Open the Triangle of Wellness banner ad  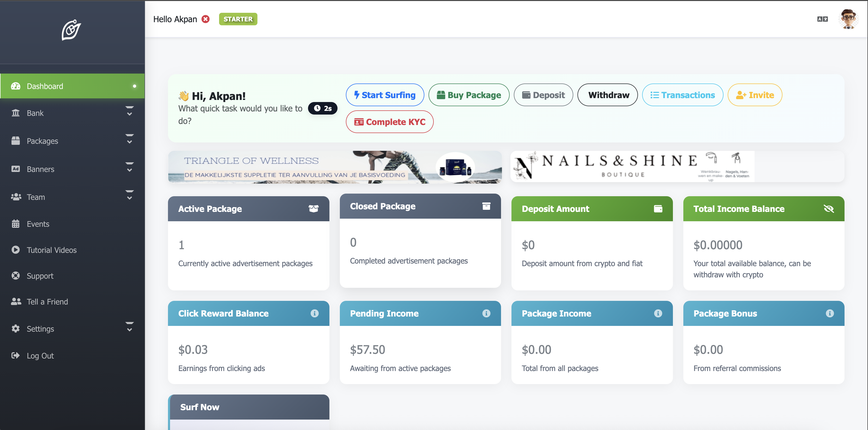[335, 167]
